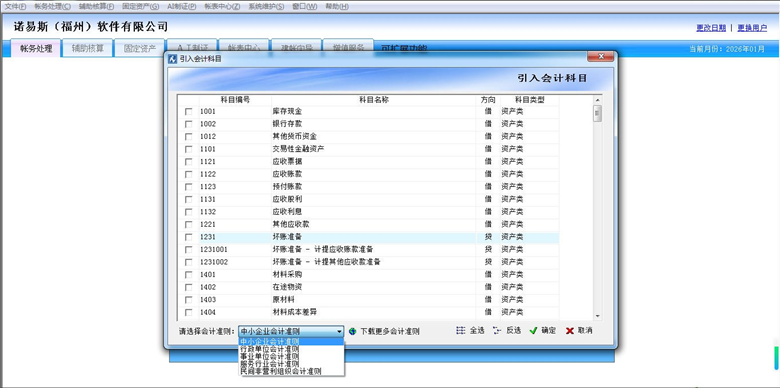
Task: Click the 材料采购 subject name
Action: pos(287,275)
